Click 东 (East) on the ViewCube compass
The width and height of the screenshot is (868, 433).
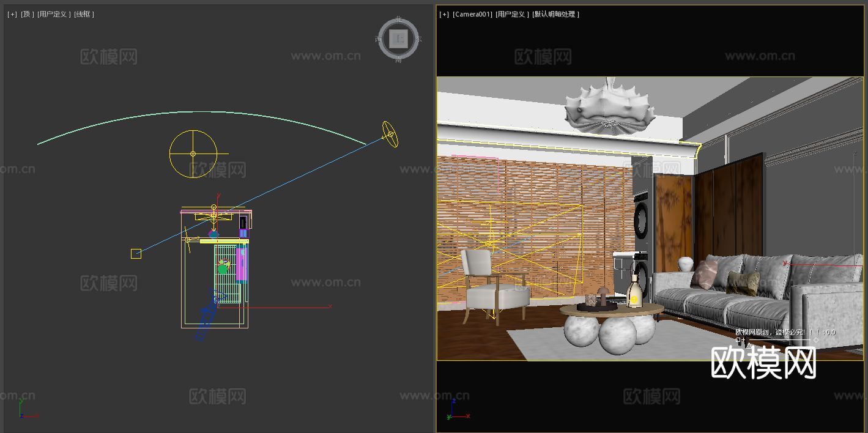pyautogui.click(x=418, y=39)
